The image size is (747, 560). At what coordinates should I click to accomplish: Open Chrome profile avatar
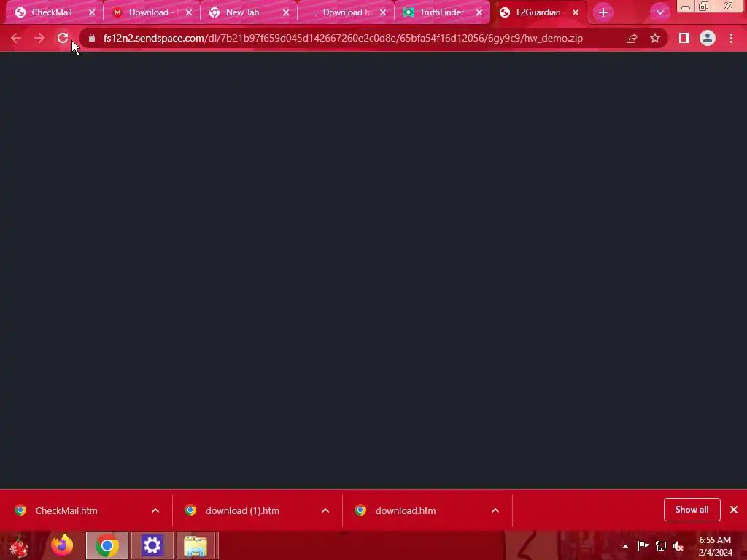(x=708, y=38)
